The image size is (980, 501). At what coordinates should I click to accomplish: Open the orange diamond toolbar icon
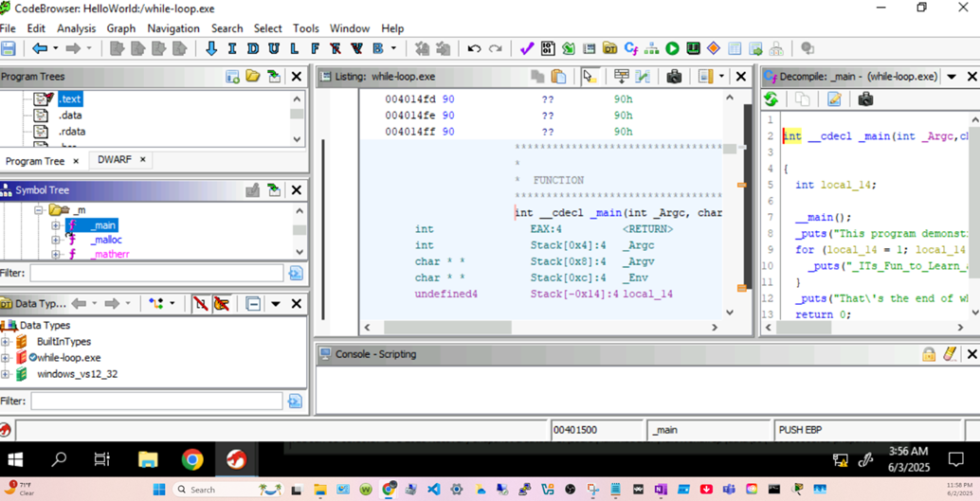pos(713,48)
